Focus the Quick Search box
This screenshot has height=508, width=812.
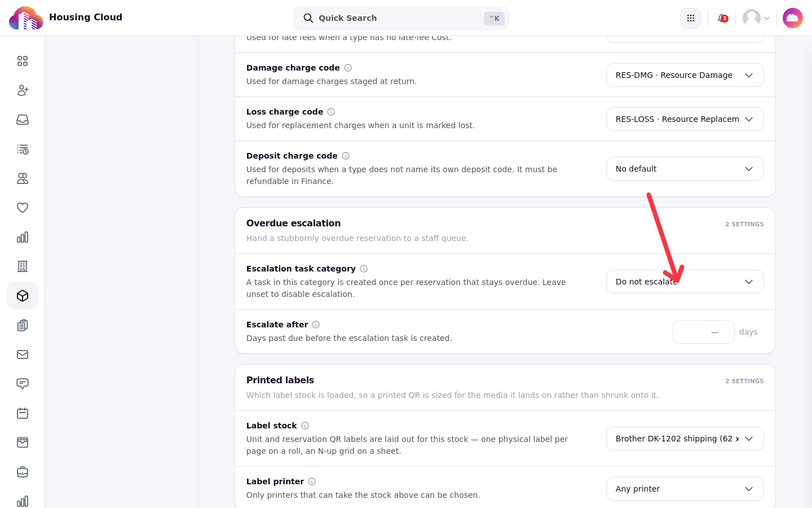click(x=401, y=18)
